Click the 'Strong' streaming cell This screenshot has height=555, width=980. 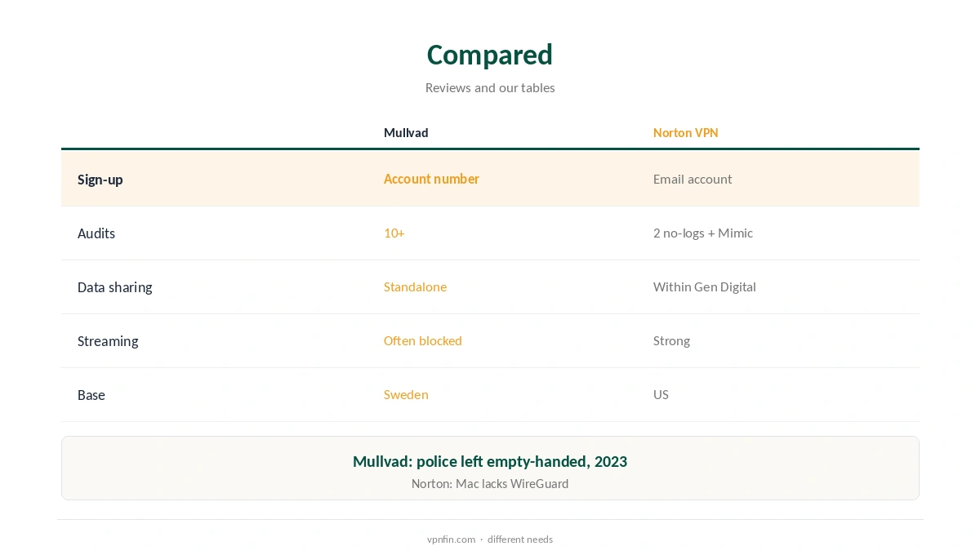[x=671, y=340]
